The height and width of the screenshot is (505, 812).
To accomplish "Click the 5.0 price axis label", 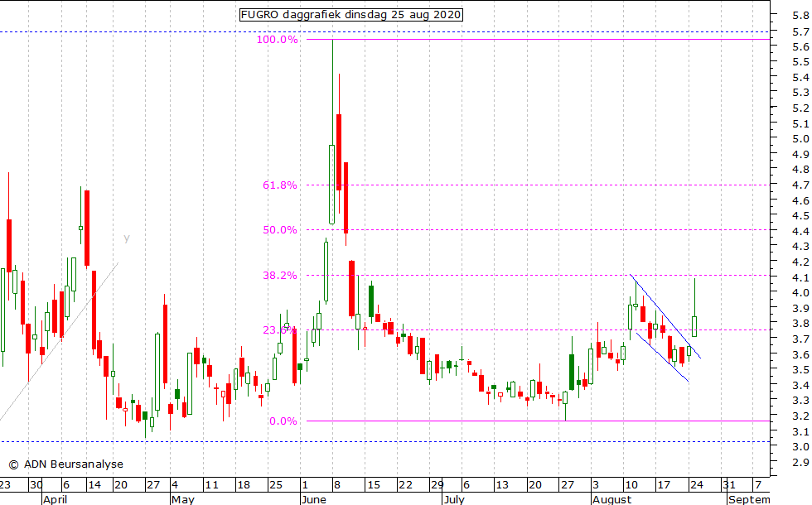I will 800,139.
